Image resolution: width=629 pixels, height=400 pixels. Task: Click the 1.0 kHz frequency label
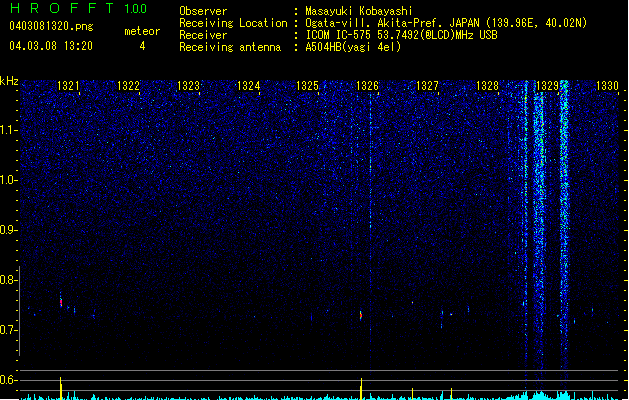[8, 180]
